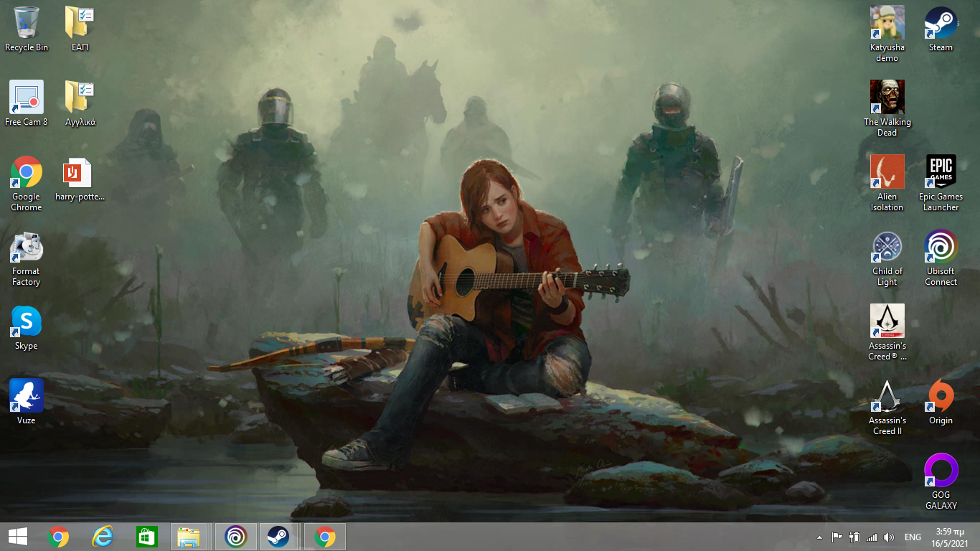Click the ENG language indicator

click(913, 537)
